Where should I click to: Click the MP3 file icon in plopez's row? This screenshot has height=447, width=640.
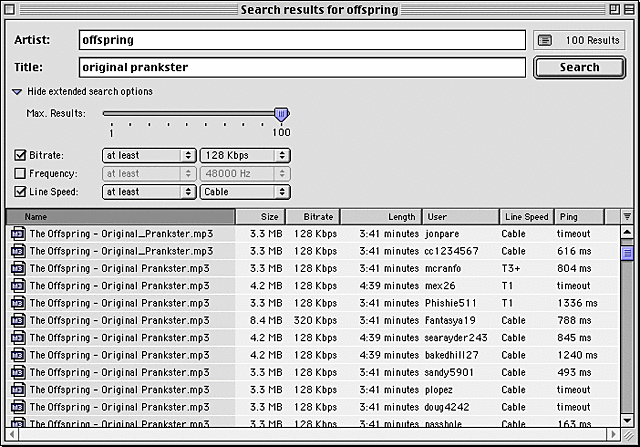point(18,390)
